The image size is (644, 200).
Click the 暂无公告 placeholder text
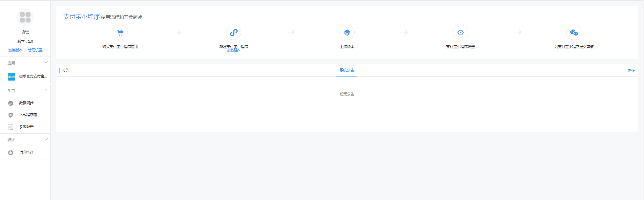[x=347, y=94]
